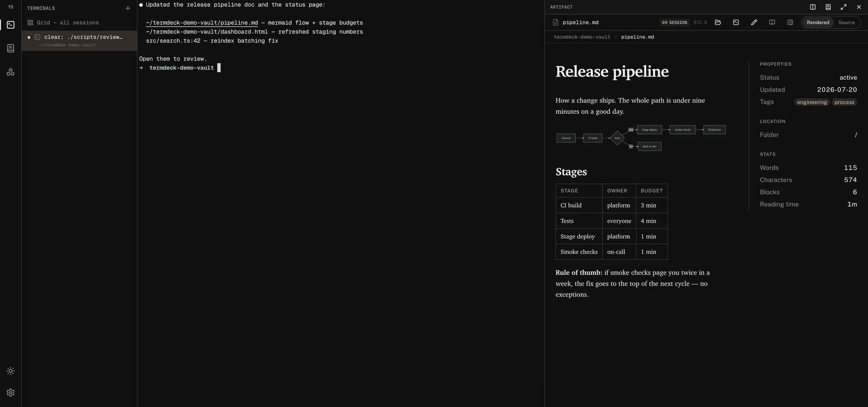Toggle reading mode book icon
868x407 pixels.
coord(772,22)
